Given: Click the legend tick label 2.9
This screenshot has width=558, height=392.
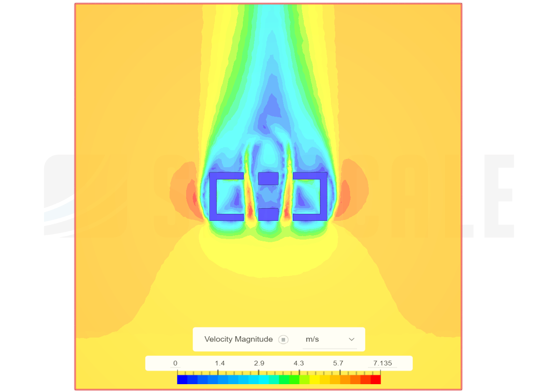Looking at the screenshot, I should point(259,363).
